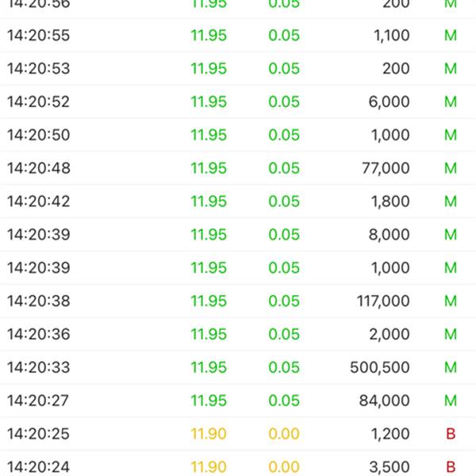Image resolution: width=476 pixels, height=476 pixels.
Task: Click the 77,000 volume trade
Action: coord(385,168)
